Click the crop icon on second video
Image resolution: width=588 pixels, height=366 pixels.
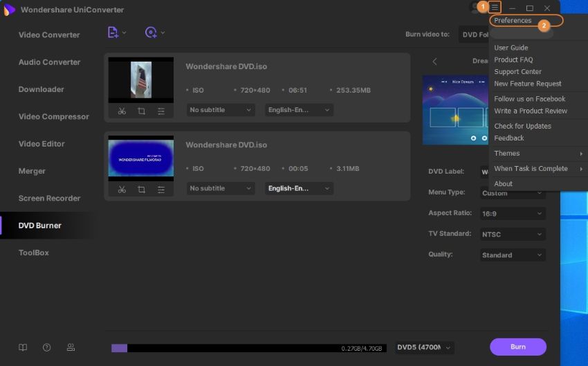tap(141, 189)
